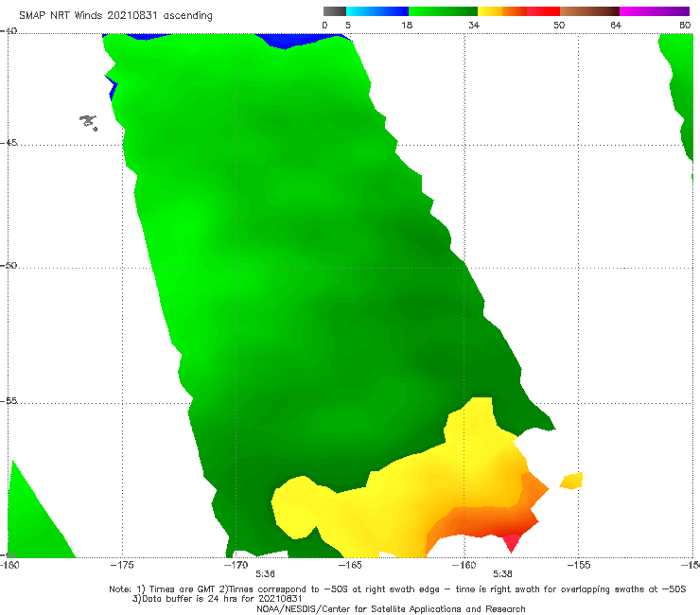Click the color bar label "50"
700x615 pixels.
pos(559,25)
